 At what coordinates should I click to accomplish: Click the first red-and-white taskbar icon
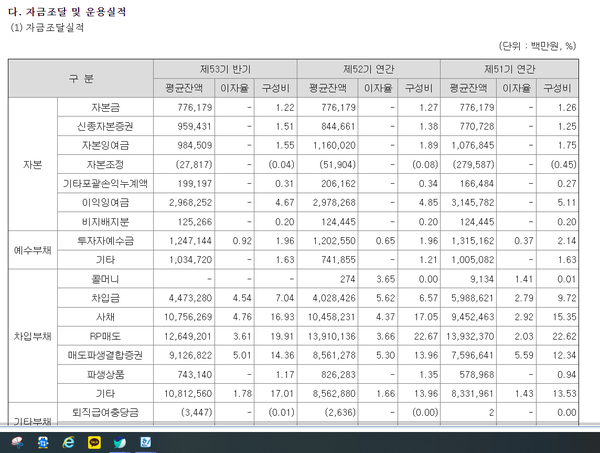pyautogui.click(x=17, y=443)
